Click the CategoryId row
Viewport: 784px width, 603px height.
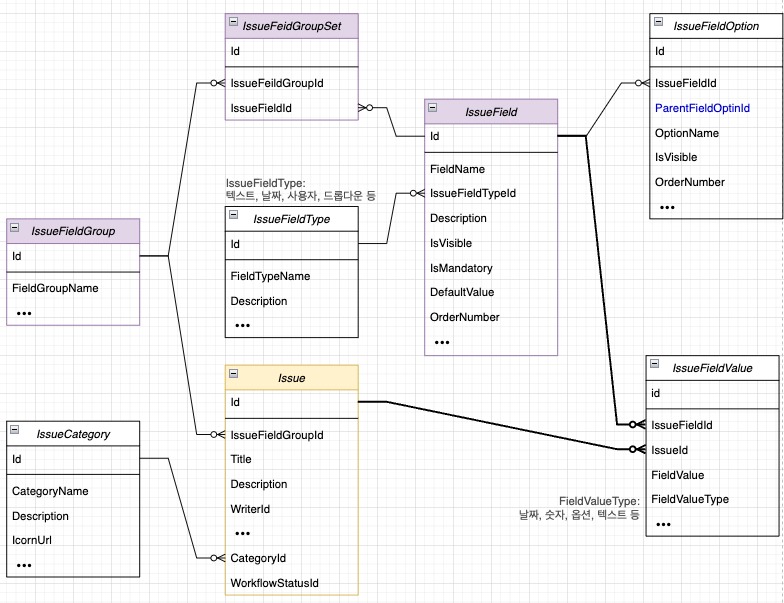pyautogui.click(x=292, y=558)
